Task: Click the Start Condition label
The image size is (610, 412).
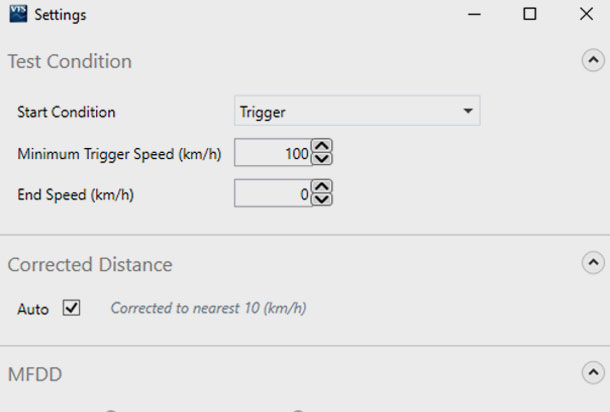Action: pos(66,112)
